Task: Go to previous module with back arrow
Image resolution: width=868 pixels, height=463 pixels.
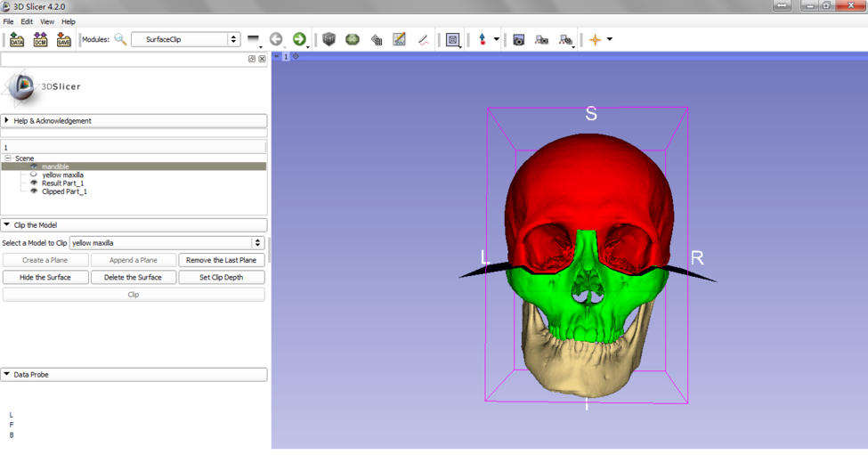Action: (276, 39)
